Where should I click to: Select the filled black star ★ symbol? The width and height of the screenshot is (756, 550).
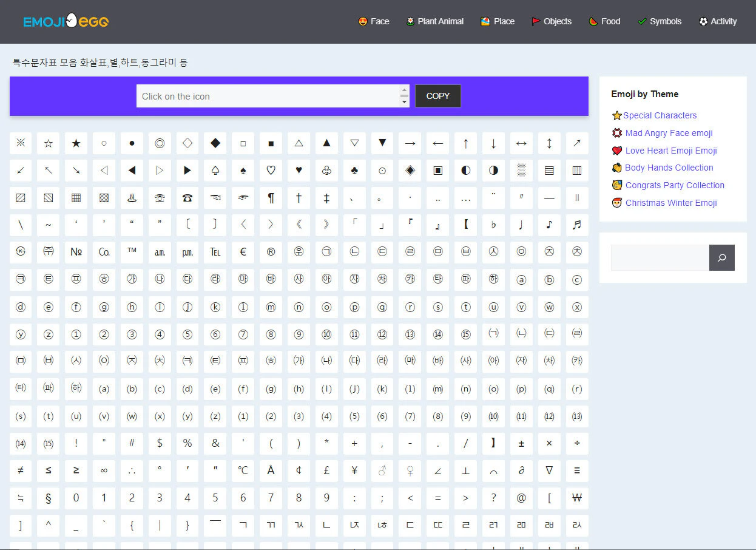coord(76,143)
